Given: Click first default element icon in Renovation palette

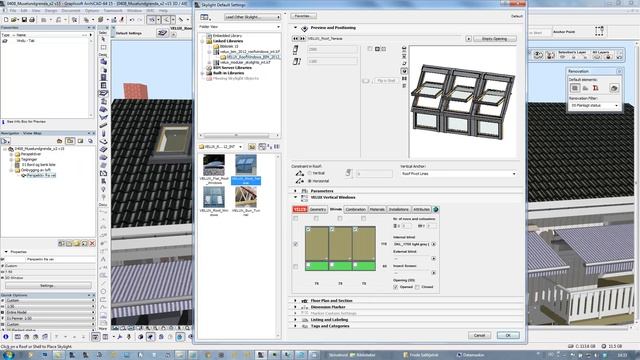Looking at the screenshot, I should pyautogui.click(x=575, y=88).
